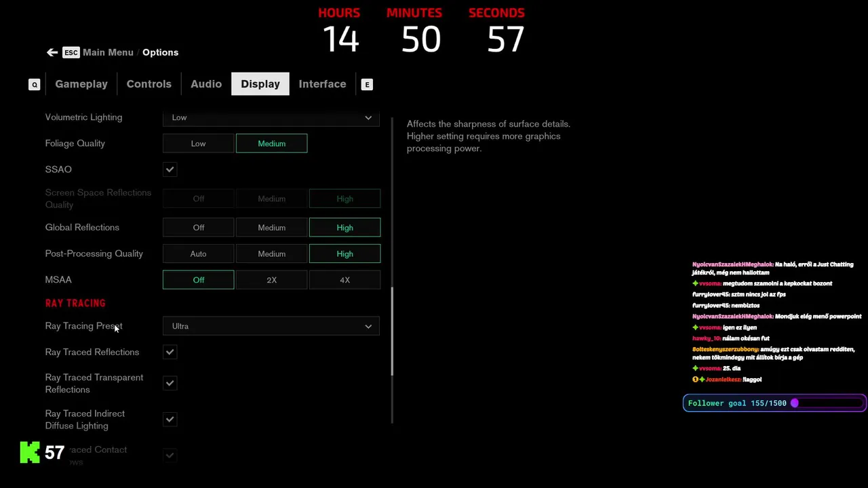
Task: Set Post-Processing Quality to High
Action: (x=344, y=253)
